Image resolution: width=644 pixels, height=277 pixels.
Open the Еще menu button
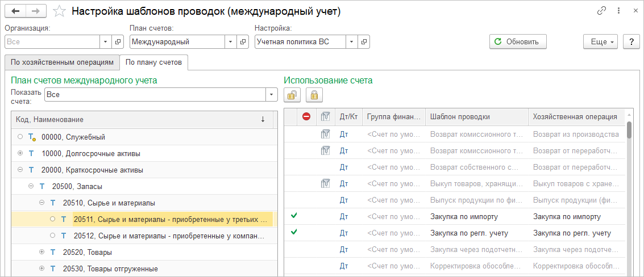pos(600,41)
